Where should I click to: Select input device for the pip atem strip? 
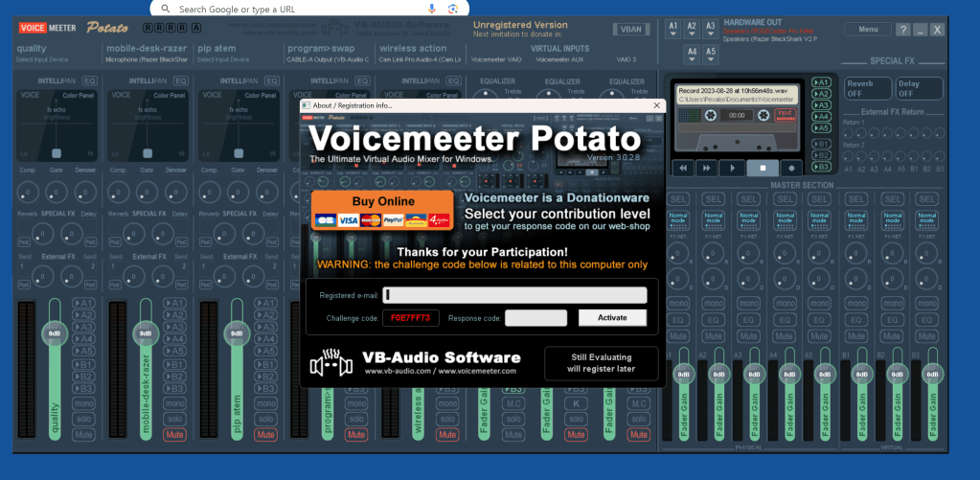(222, 60)
